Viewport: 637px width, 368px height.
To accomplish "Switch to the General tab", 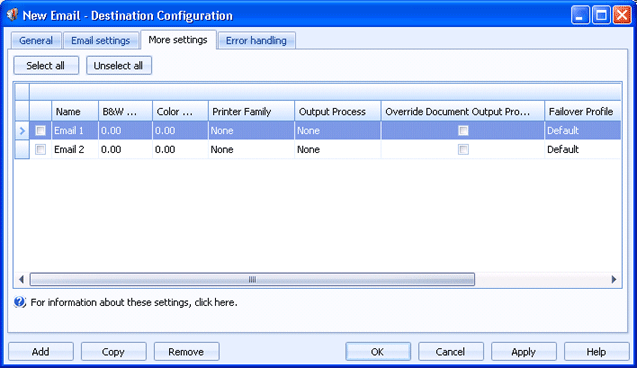I will pyautogui.click(x=36, y=41).
